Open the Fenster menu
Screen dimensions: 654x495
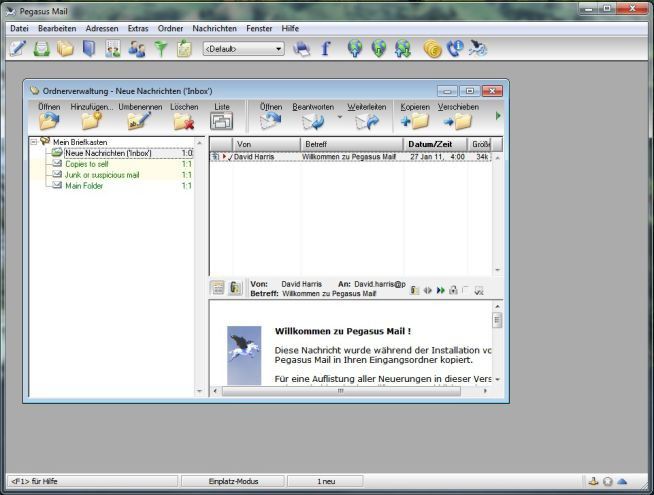(259, 28)
